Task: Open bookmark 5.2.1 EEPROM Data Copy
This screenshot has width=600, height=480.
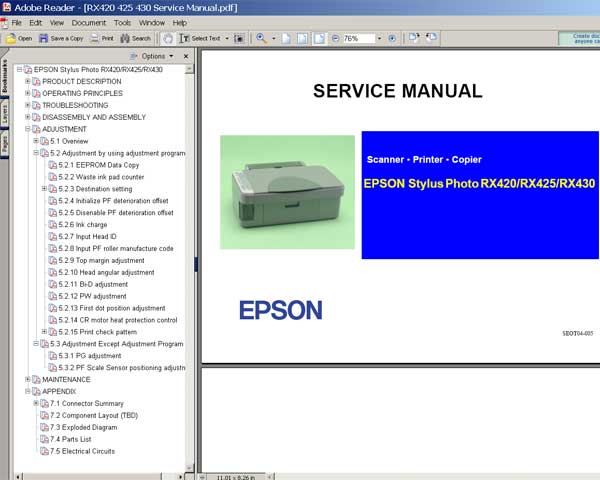Action: (x=99, y=165)
